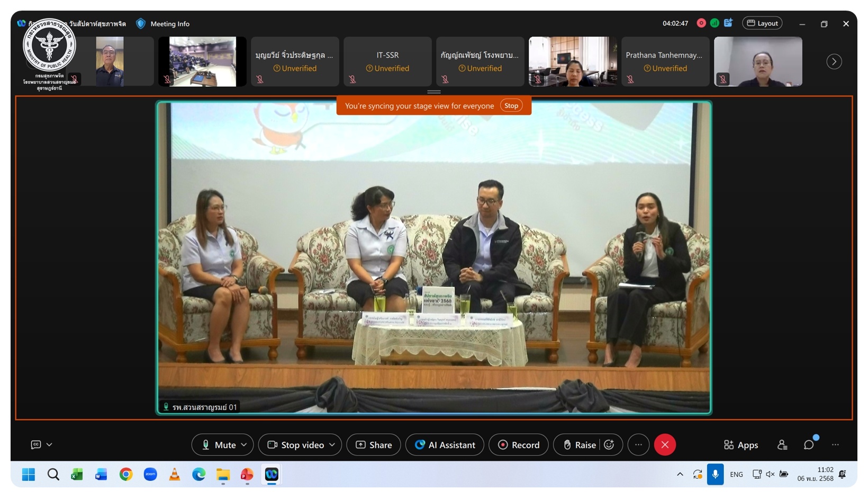
Task: Open Meeting Info
Action: click(163, 24)
